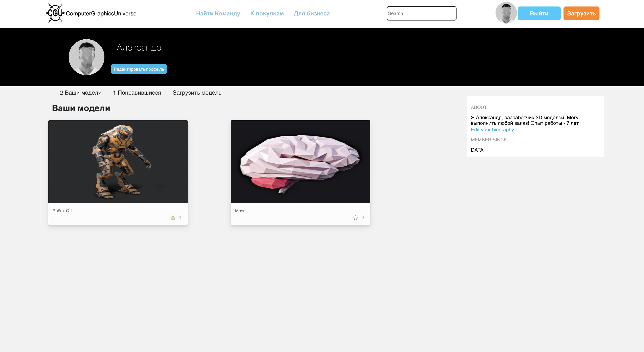Focus the Search input field
The image size is (644, 352).
coord(421,13)
